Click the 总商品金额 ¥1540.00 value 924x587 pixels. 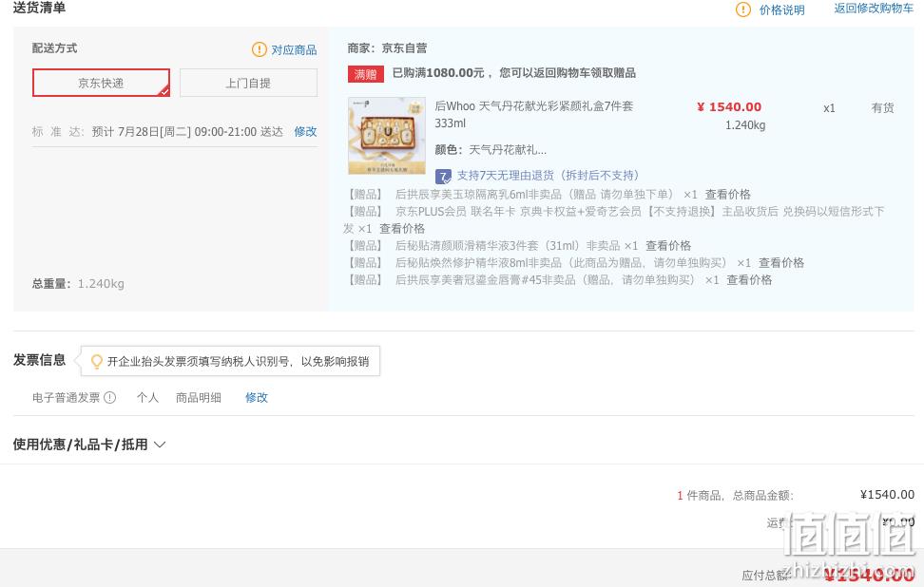point(887,495)
